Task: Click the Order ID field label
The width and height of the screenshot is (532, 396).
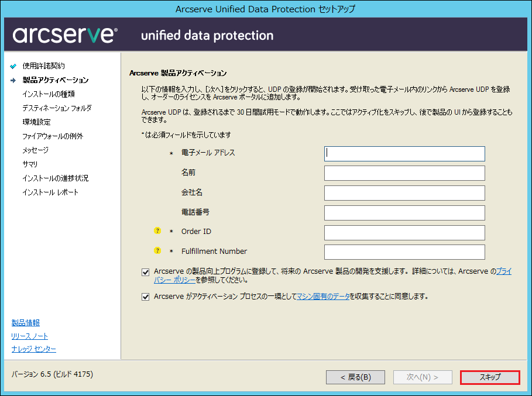Action: pos(196,231)
